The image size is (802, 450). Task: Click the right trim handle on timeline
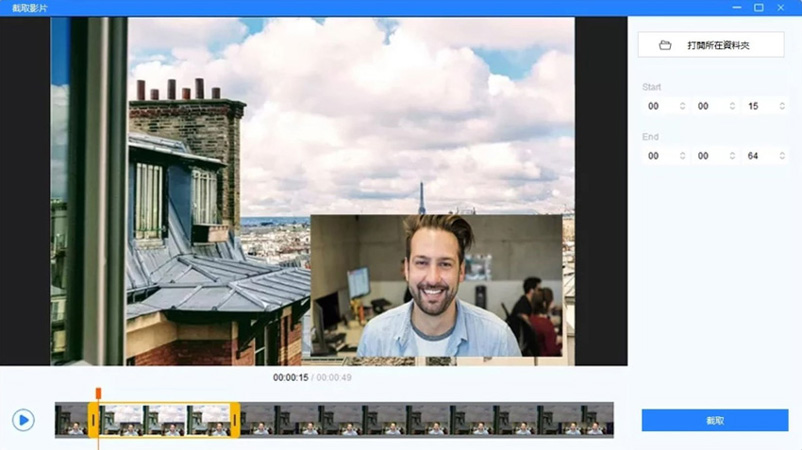235,420
